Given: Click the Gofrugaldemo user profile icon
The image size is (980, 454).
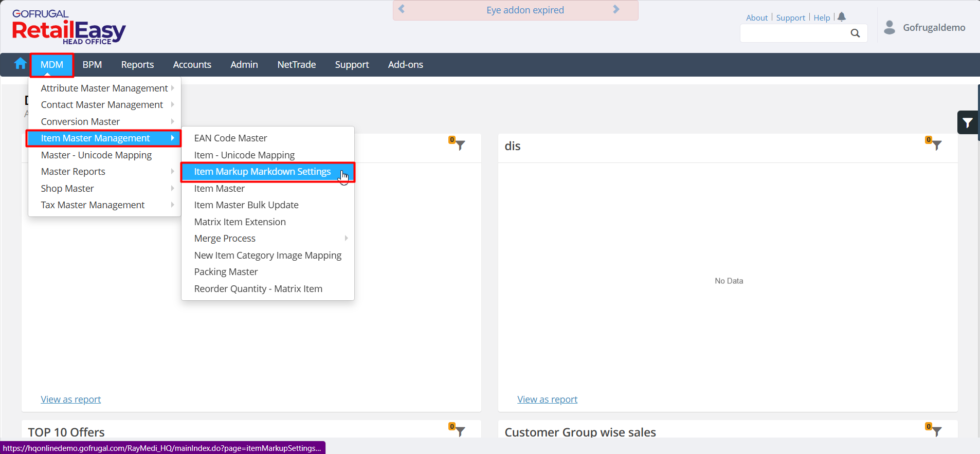Looking at the screenshot, I should click(x=890, y=27).
